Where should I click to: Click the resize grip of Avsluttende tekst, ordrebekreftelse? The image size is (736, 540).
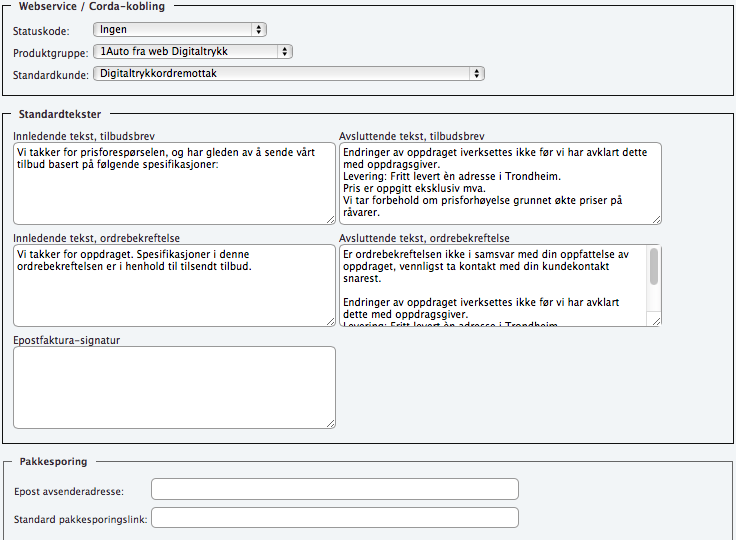pyautogui.click(x=656, y=320)
